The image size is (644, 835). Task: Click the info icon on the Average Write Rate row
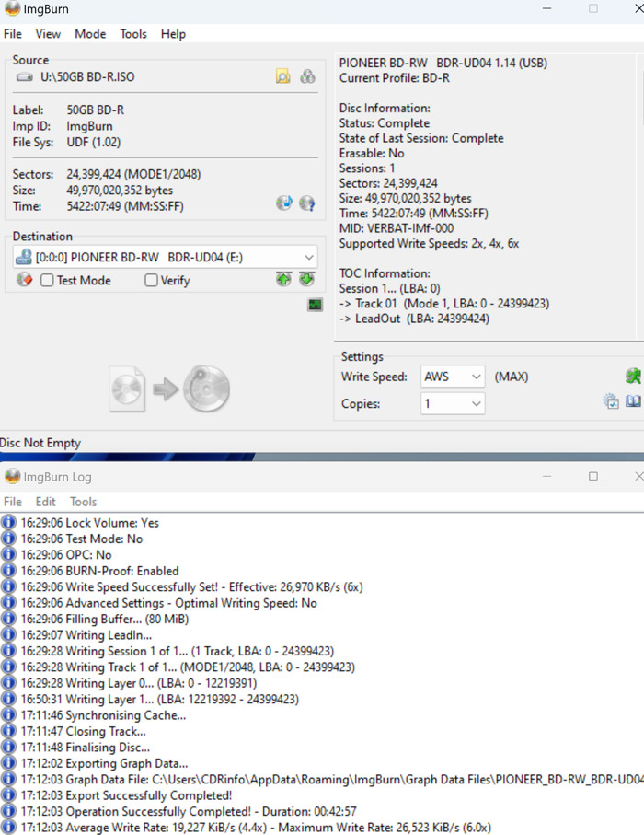[8, 827]
